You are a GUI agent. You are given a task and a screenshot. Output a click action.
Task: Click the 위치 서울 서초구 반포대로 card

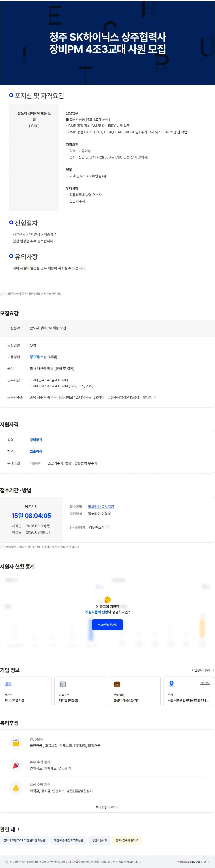189,691
